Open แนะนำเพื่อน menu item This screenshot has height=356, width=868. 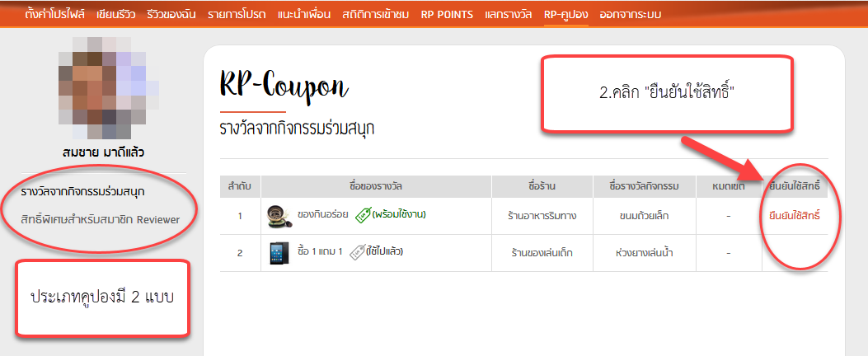[304, 14]
